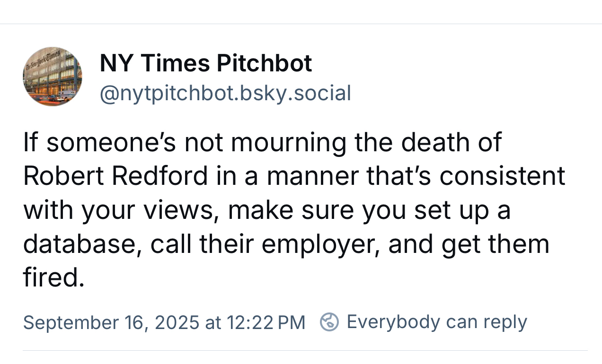Click the 12:22 PM time in timestamp
Image resolution: width=602 pixels, height=364 pixels.
pyautogui.click(x=266, y=322)
